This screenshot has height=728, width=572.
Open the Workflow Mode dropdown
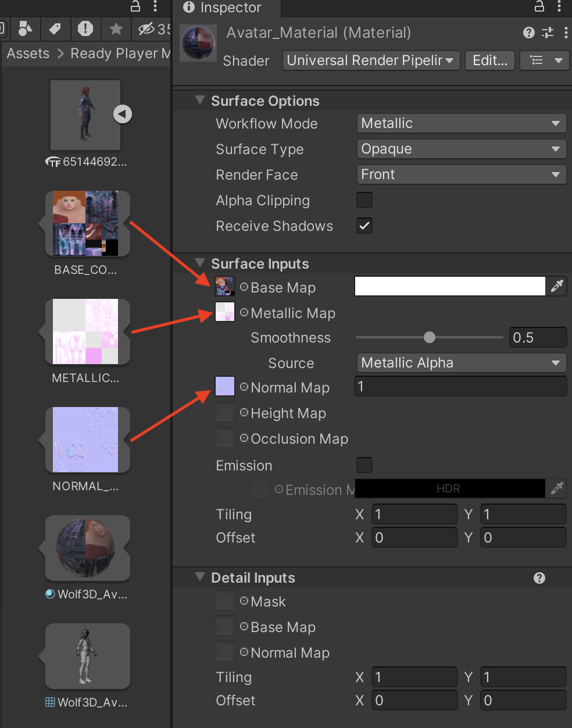[460, 123]
